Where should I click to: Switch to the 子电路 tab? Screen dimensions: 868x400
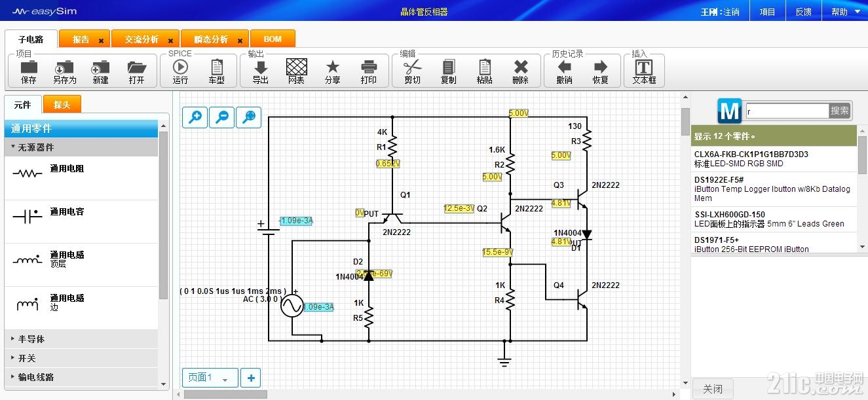31,39
